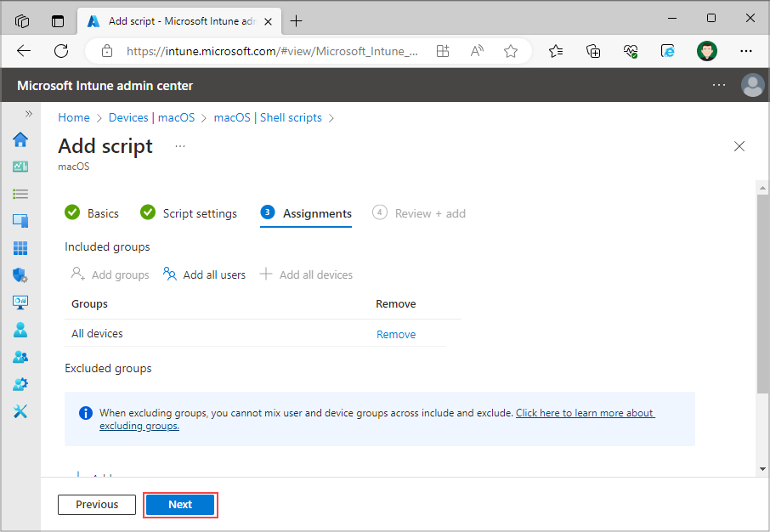The width and height of the screenshot is (770, 532).
Task: Click Add all devices
Action: (x=306, y=274)
